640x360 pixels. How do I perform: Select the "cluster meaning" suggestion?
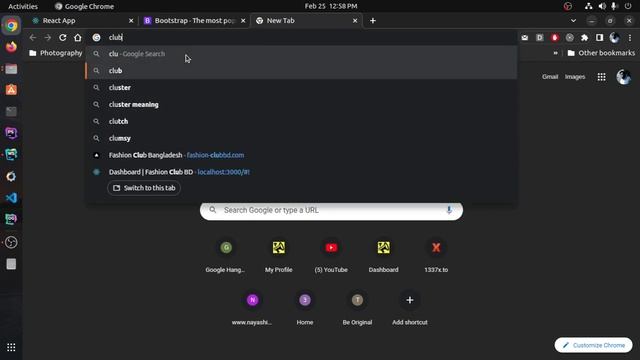coord(301,104)
